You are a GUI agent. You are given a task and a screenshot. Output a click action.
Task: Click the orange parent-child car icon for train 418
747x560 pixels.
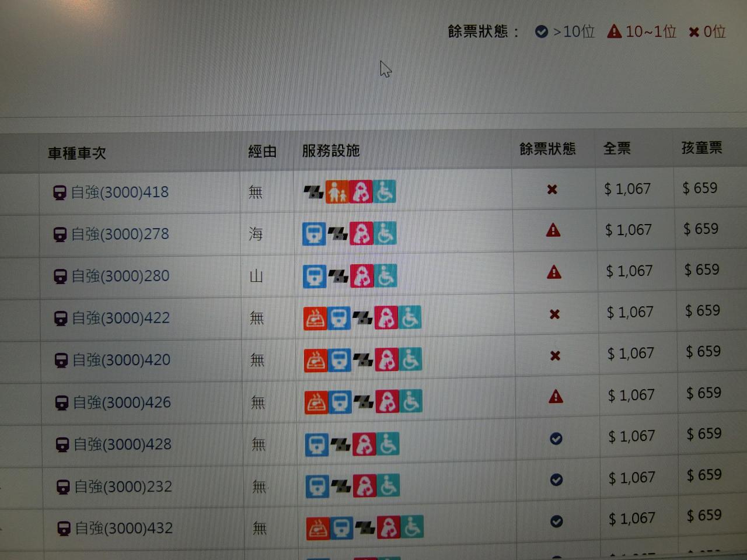pos(337,192)
